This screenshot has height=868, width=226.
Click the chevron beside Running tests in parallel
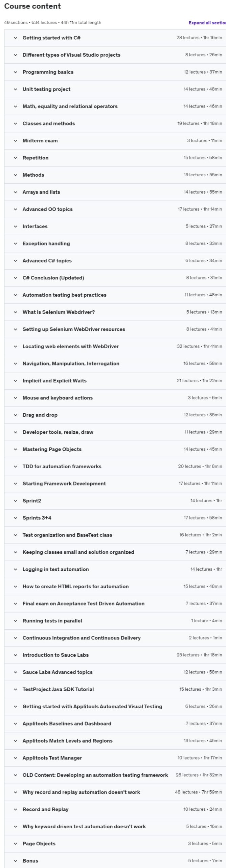pyautogui.click(x=15, y=621)
